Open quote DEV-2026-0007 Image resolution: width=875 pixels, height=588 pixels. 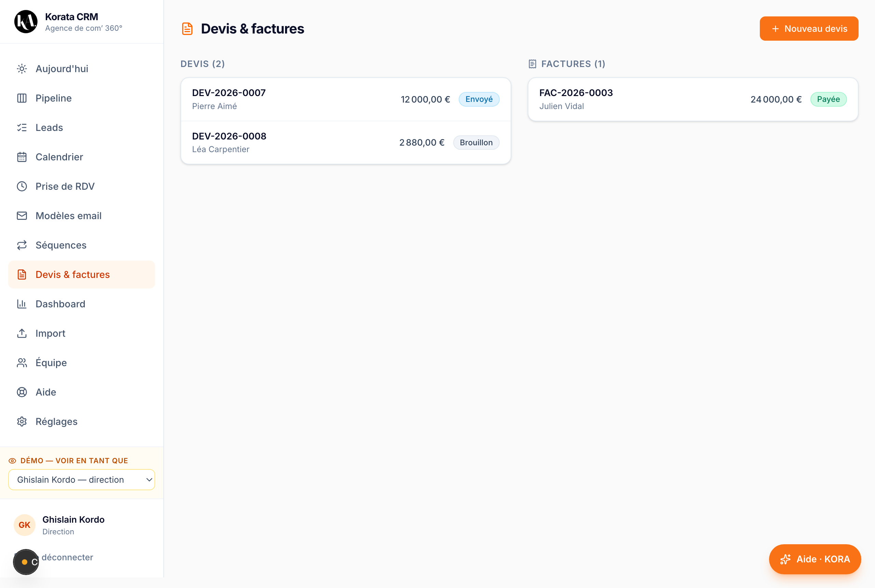pyautogui.click(x=346, y=99)
